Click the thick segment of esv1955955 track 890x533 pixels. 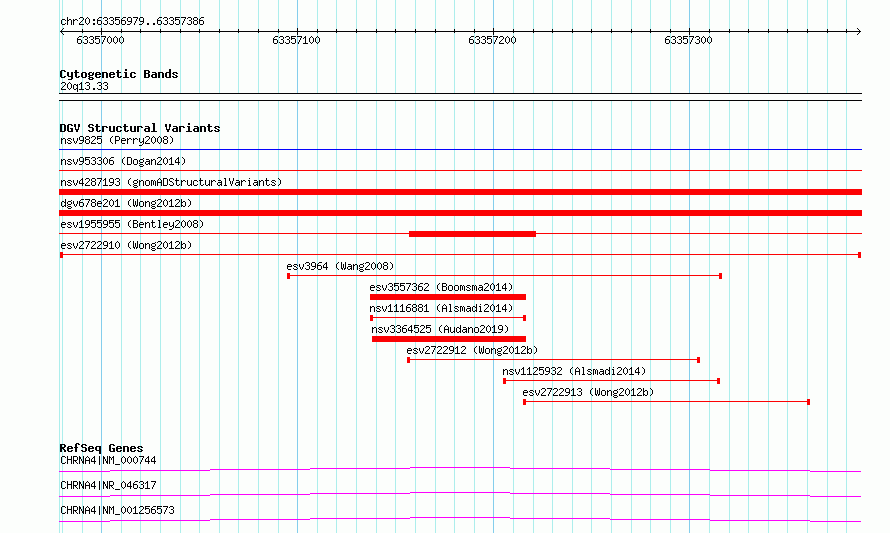coord(472,234)
